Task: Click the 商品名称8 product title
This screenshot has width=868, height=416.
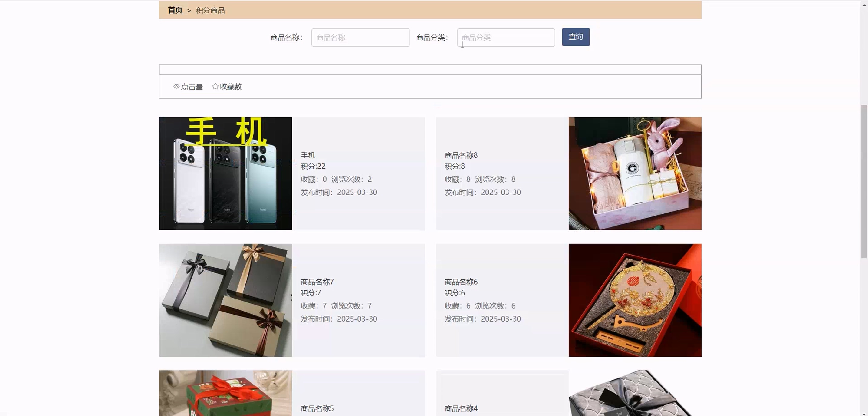Action: click(461, 155)
